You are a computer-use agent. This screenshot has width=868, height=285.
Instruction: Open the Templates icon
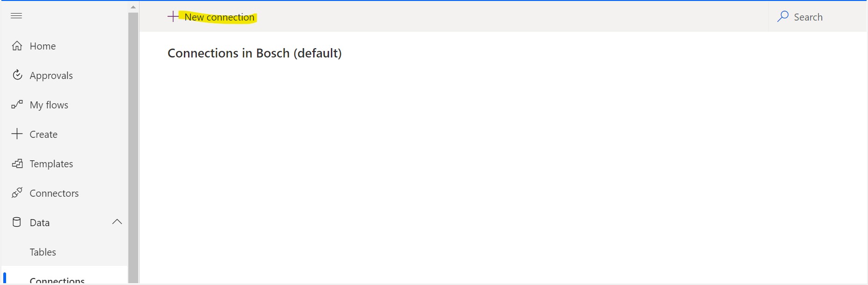tap(17, 164)
